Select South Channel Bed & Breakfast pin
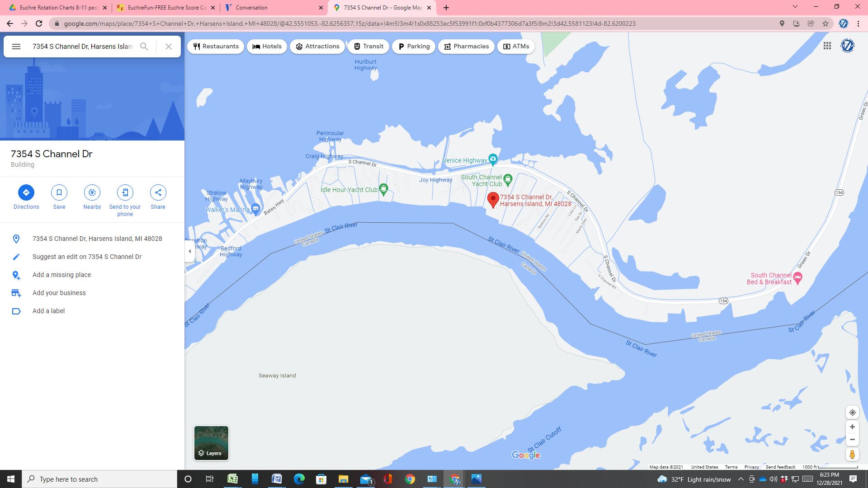This screenshot has width=868, height=488. point(798,277)
